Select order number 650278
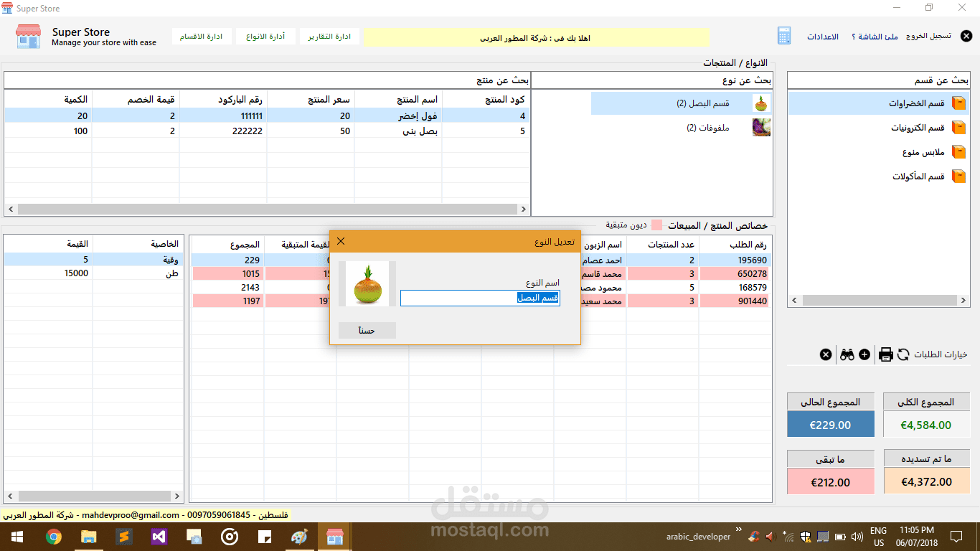 (x=735, y=274)
